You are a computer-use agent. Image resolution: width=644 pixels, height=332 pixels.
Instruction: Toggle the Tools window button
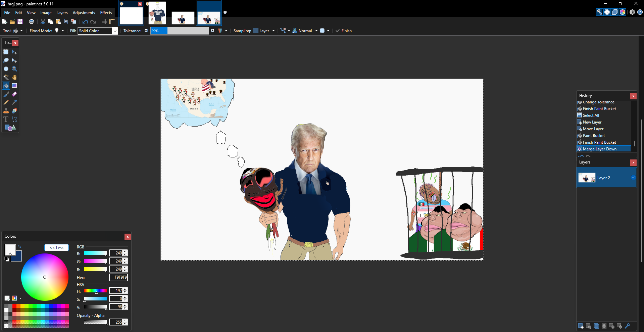point(599,12)
